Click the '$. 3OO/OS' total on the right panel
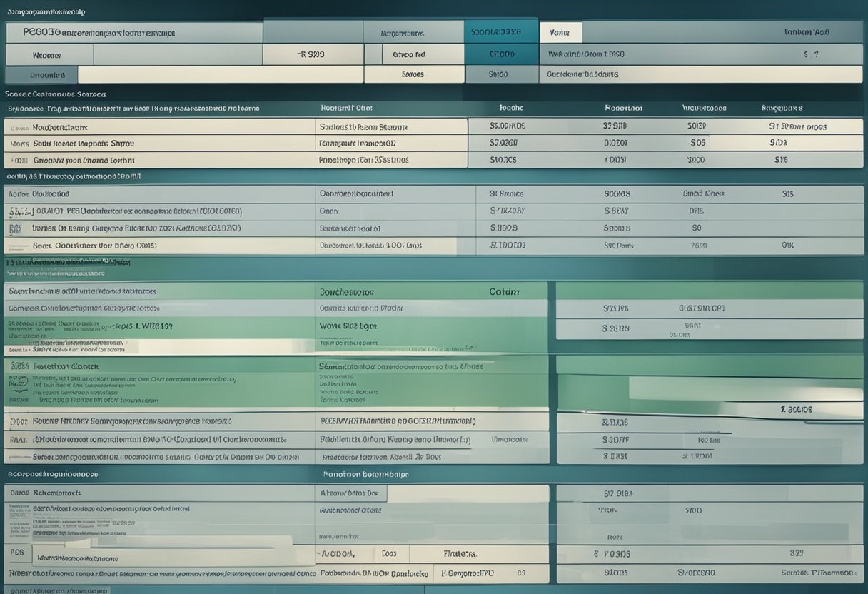The height and width of the screenshot is (594, 868). (x=796, y=410)
